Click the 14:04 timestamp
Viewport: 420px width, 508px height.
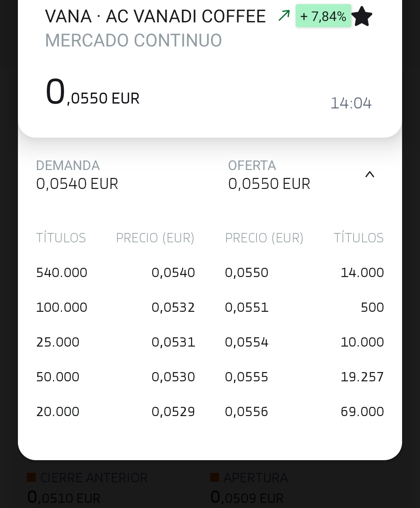point(351,103)
